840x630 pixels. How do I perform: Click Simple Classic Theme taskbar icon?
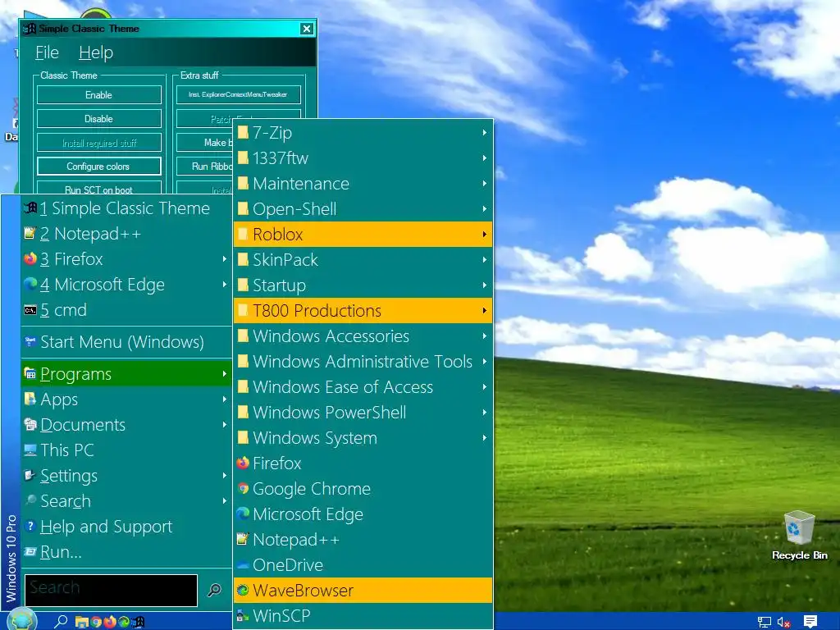pos(139,622)
